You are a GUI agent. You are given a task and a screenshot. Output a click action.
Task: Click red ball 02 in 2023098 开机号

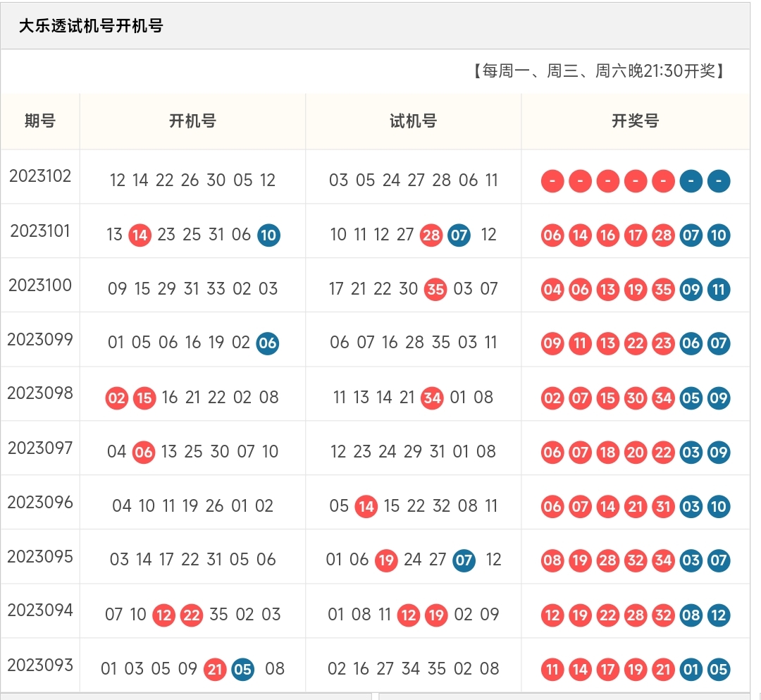coord(116,398)
